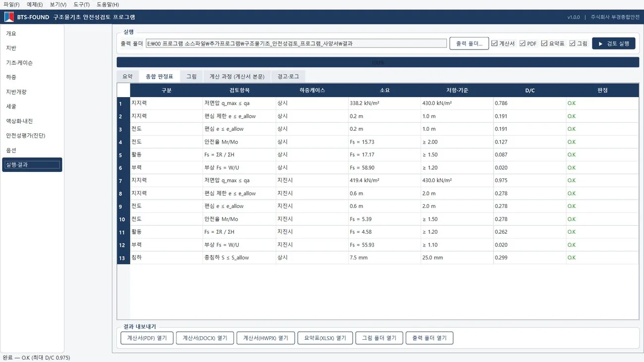Click the 요약표(XLSX) 열기 button
This screenshot has width=644, height=362.
pos(325,338)
